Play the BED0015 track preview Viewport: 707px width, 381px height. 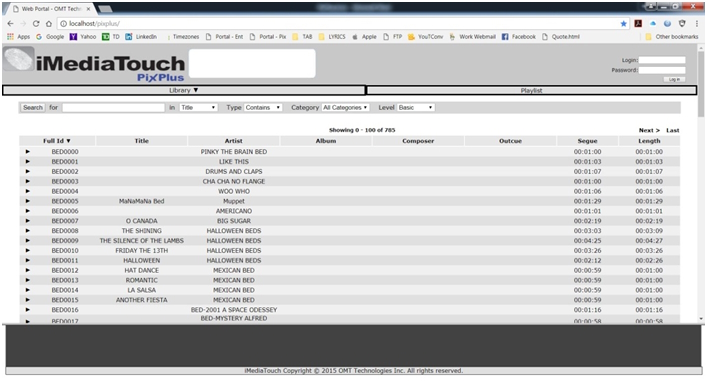28,300
